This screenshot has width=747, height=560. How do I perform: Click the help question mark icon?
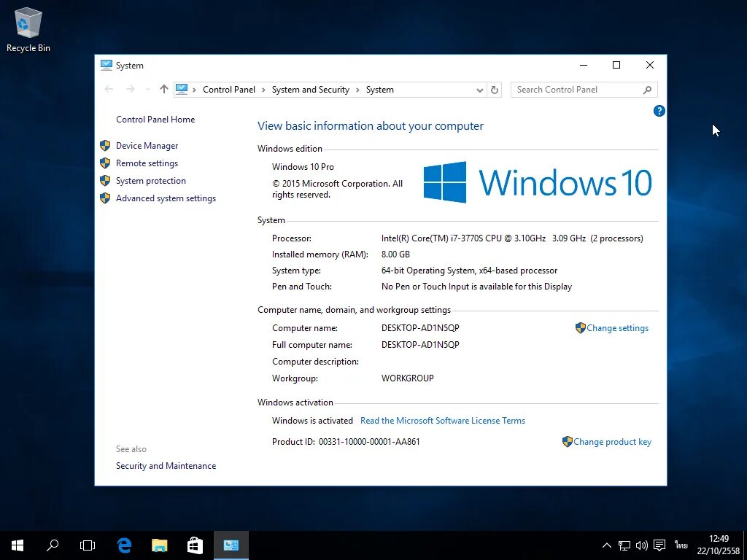(x=659, y=111)
